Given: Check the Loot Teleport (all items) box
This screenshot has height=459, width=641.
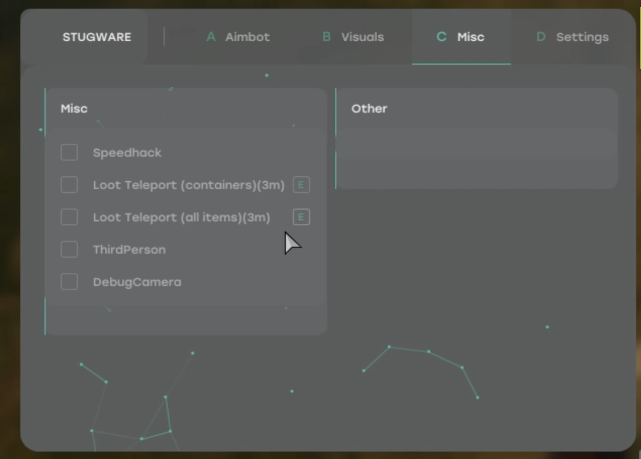Looking at the screenshot, I should [x=69, y=217].
